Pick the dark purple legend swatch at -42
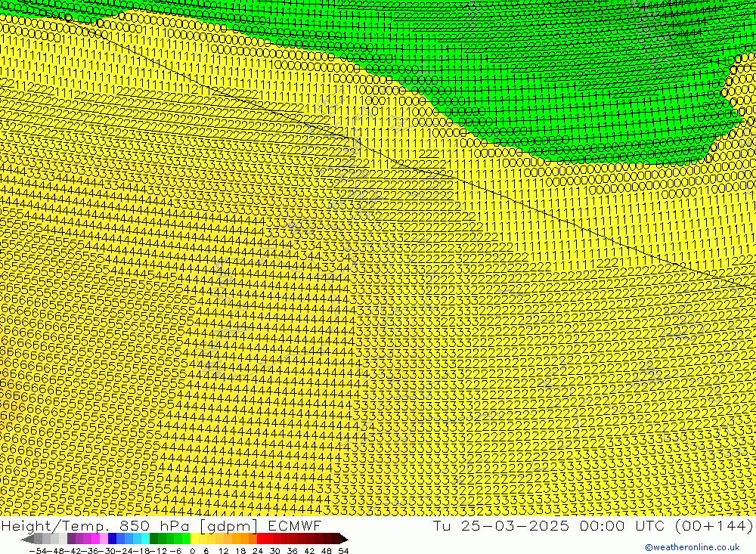The width and height of the screenshot is (756, 554). (x=71, y=539)
